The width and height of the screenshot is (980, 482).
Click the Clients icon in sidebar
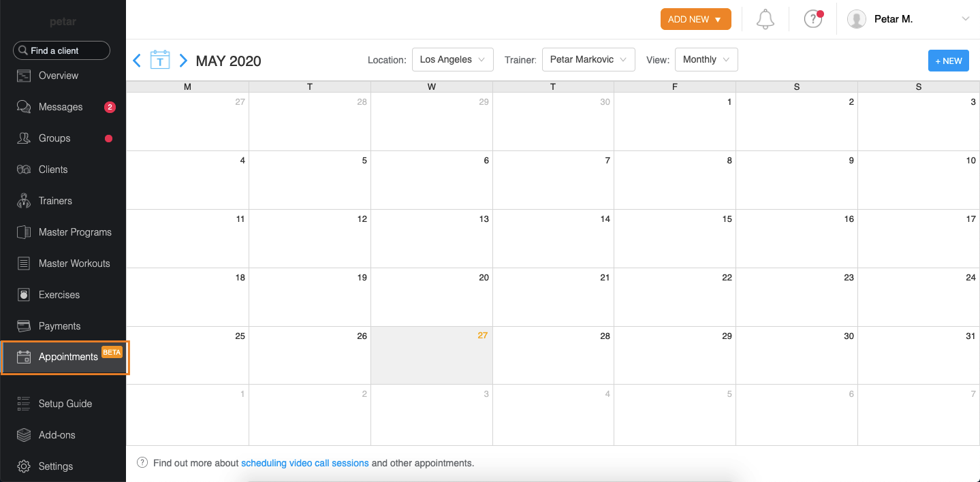[24, 170]
